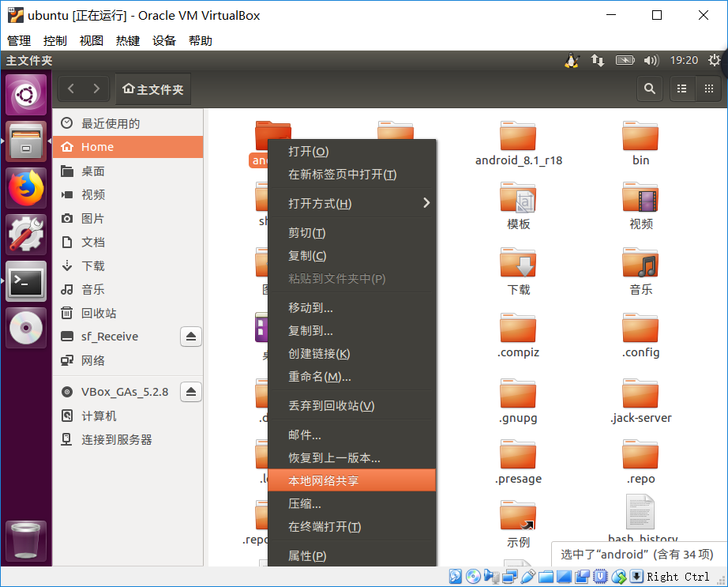Open 桌面 in the sidebar
This screenshot has height=587, width=728.
[x=128, y=171]
